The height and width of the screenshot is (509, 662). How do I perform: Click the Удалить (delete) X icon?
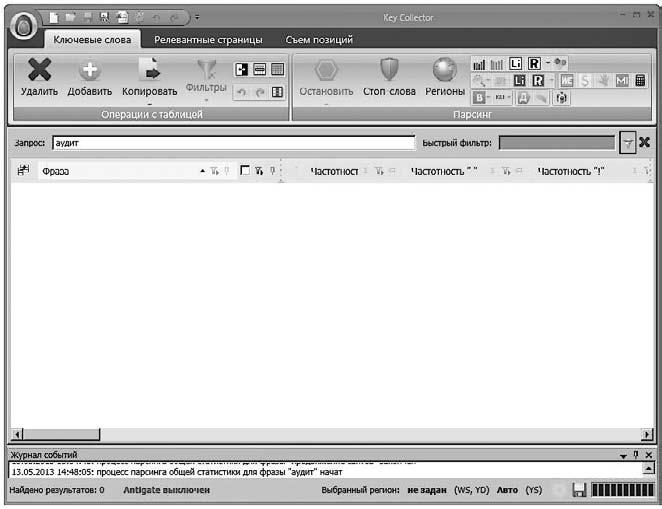[39, 71]
